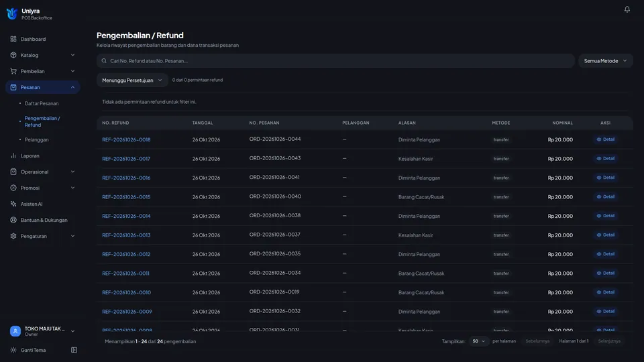Click eye icon for REF-20261026-0012
The height and width of the screenshot is (362, 644).
[x=599, y=254]
